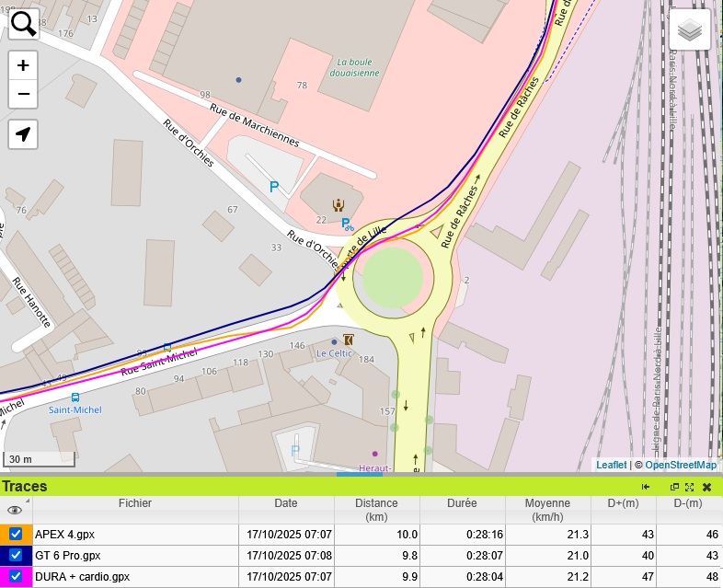Toggle visibility eye icon for all traces
The image size is (723, 588).
pos(15,510)
